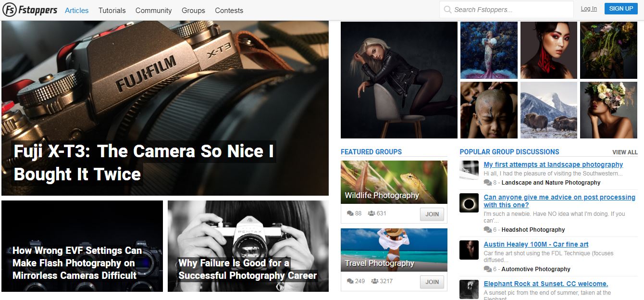The image size is (644, 300).
Task: Click the search magnifying glass icon
Action: point(447,9)
